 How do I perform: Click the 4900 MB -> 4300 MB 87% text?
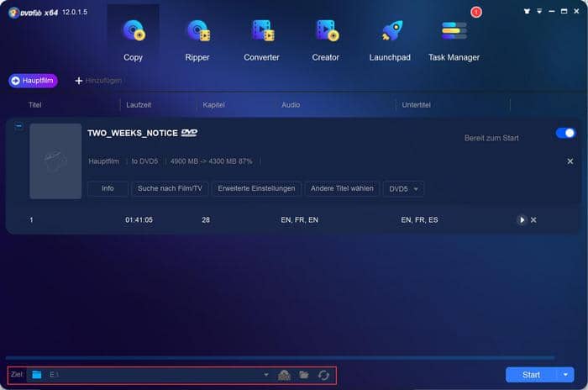point(211,161)
